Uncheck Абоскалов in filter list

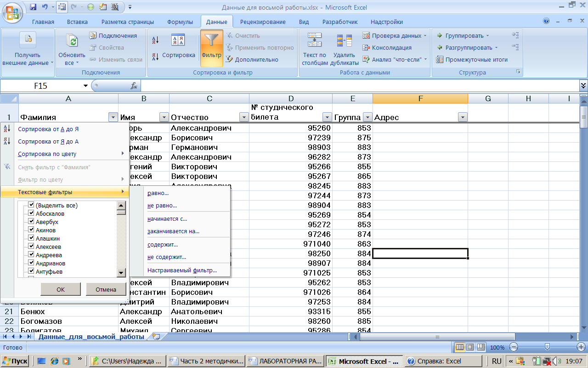click(31, 213)
